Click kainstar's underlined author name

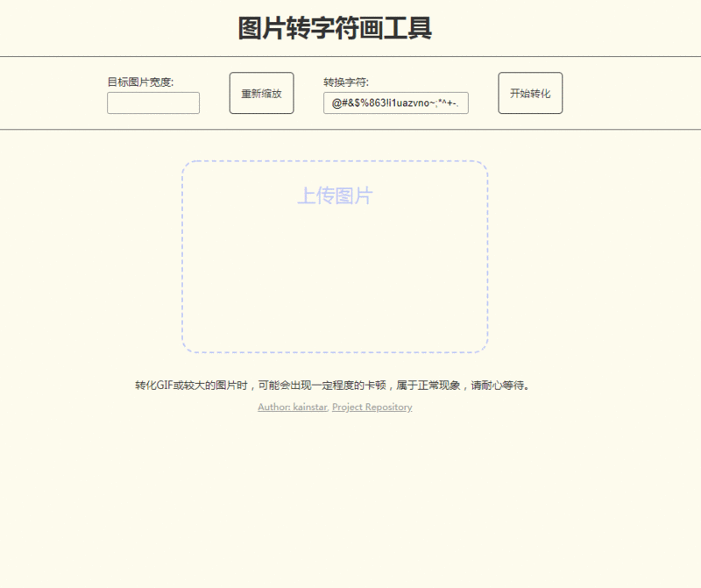coord(291,407)
